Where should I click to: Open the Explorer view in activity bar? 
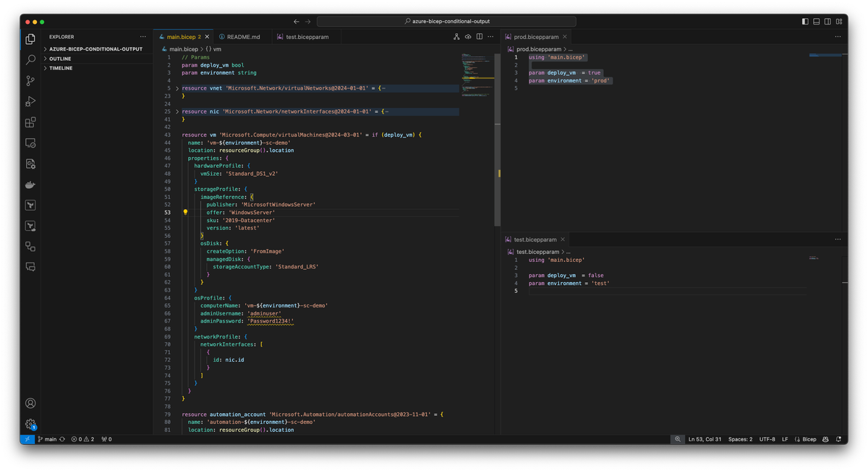[30, 39]
